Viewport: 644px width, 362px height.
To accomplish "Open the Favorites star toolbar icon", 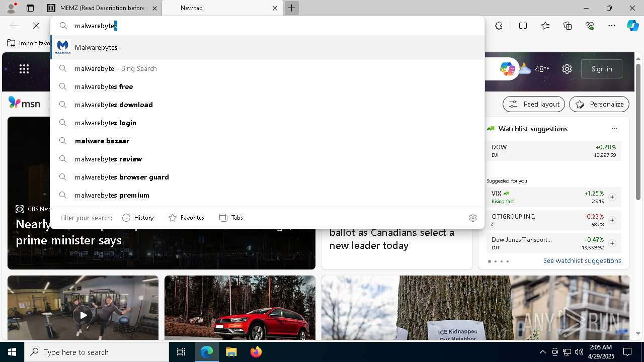I will pyautogui.click(x=545, y=26).
